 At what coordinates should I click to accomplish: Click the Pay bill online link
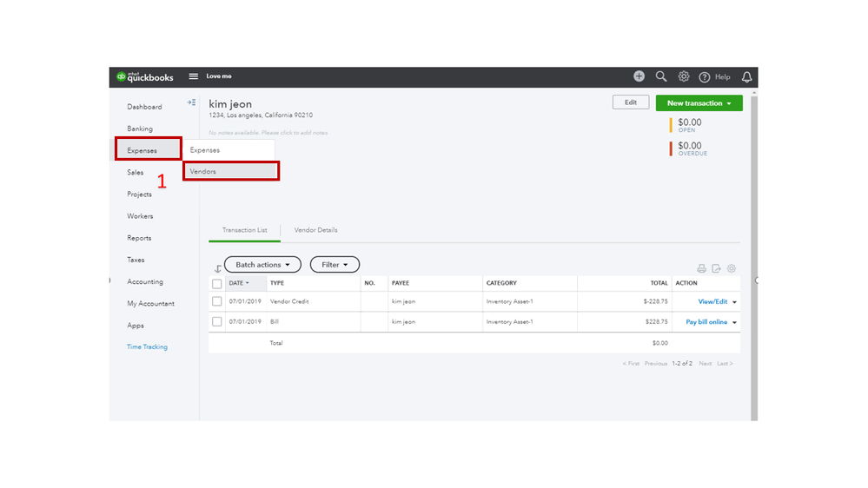click(706, 322)
